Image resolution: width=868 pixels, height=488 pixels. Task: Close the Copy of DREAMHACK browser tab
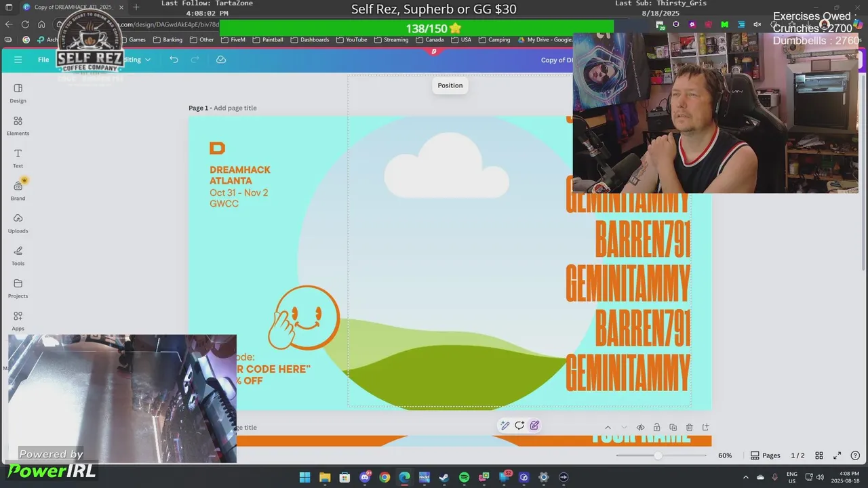tap(121, 7)
